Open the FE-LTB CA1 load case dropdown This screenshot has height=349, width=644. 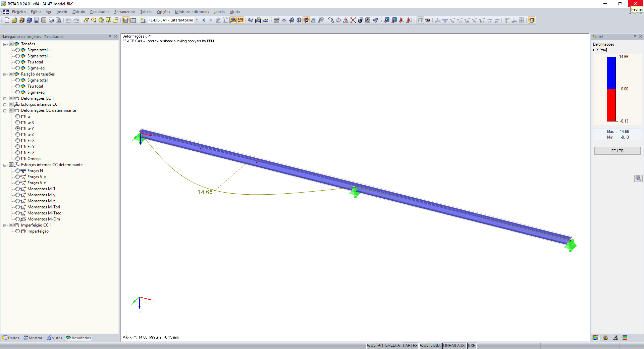(197, 20)
